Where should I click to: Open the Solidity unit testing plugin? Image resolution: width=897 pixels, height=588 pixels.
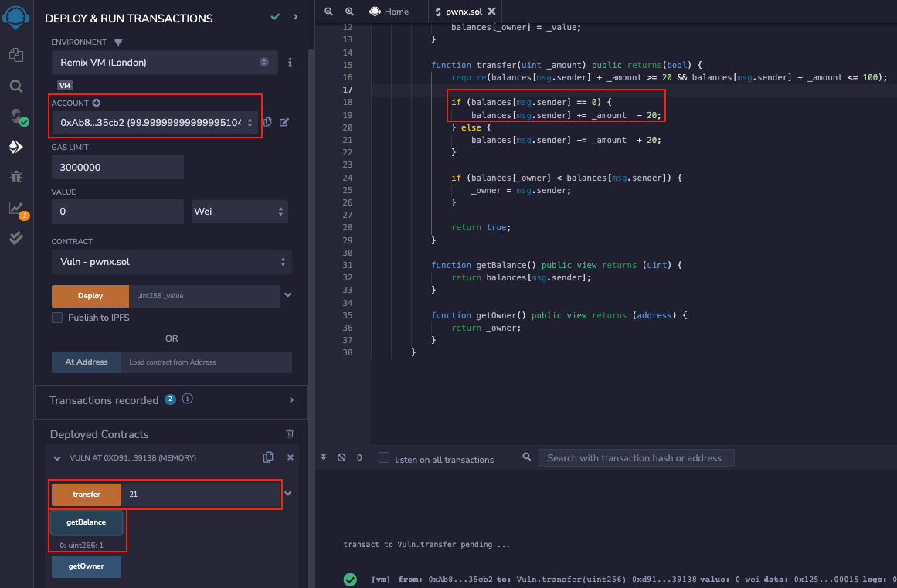15,238
